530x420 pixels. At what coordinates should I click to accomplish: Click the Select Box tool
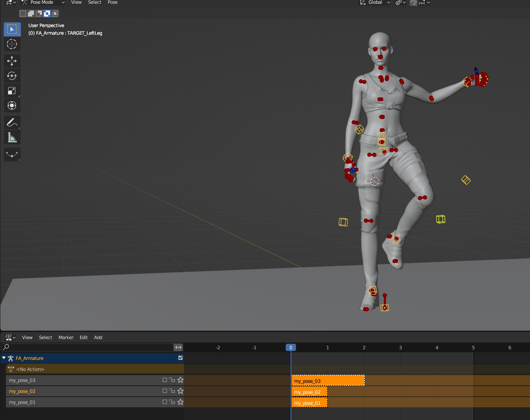pos(12,29)
